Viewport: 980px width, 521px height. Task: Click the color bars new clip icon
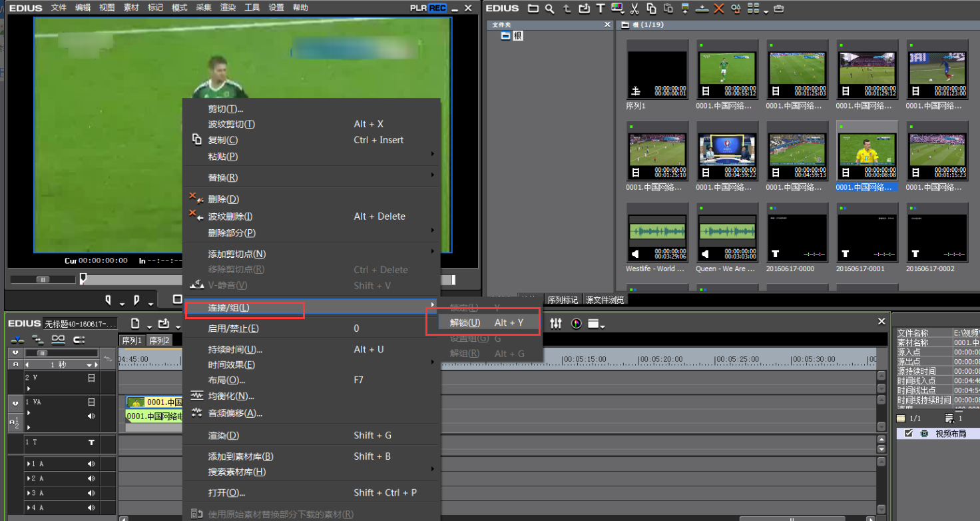616,7
